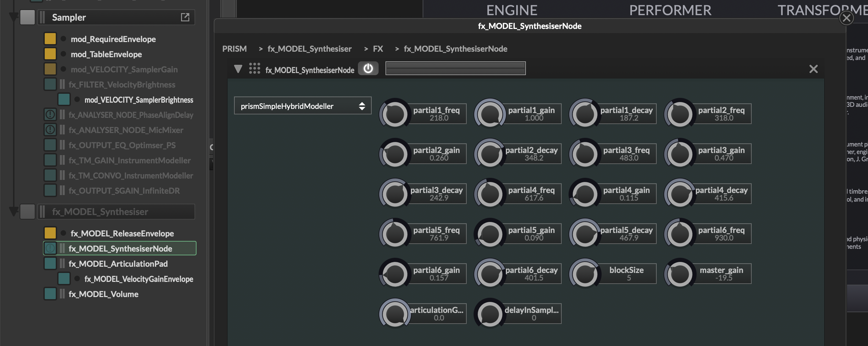Click the grid drag handle beside fx_MODEL_SynthesiserNode
This screenshot has height=346, width=868.
pos(254,69)
